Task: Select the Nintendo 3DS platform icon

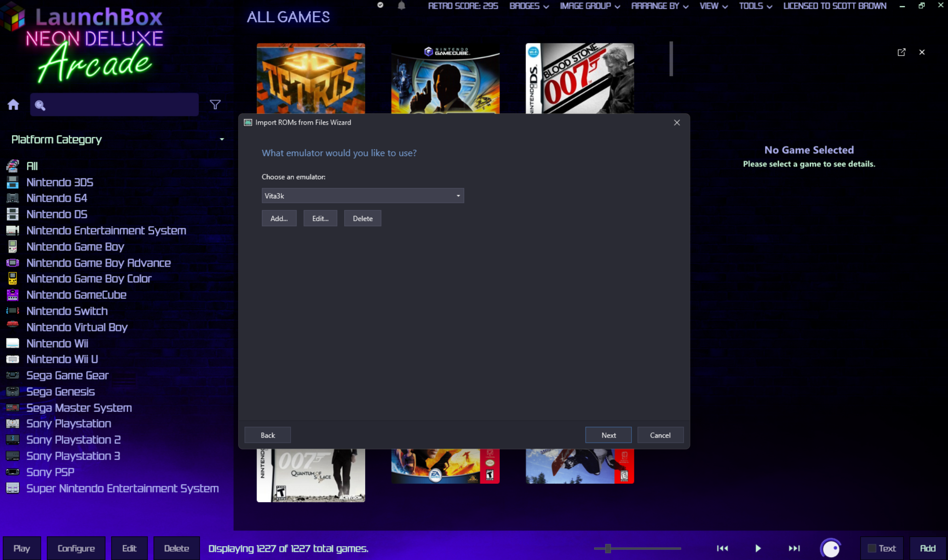Action: (13, 182)
